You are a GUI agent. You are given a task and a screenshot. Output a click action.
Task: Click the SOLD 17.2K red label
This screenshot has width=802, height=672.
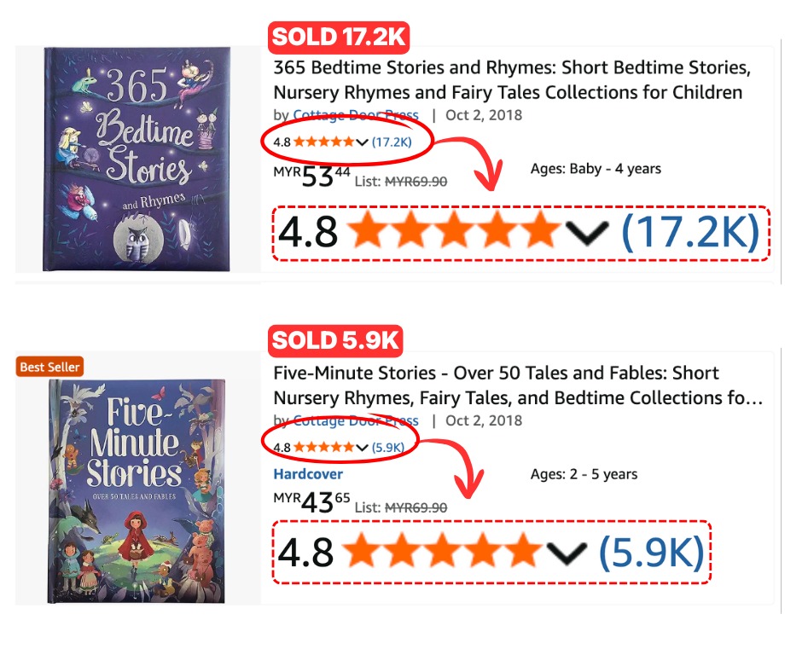[340, 38]
